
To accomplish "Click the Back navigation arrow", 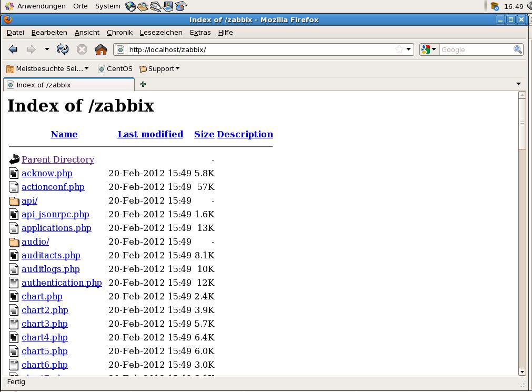I will [x=13, y=49].
